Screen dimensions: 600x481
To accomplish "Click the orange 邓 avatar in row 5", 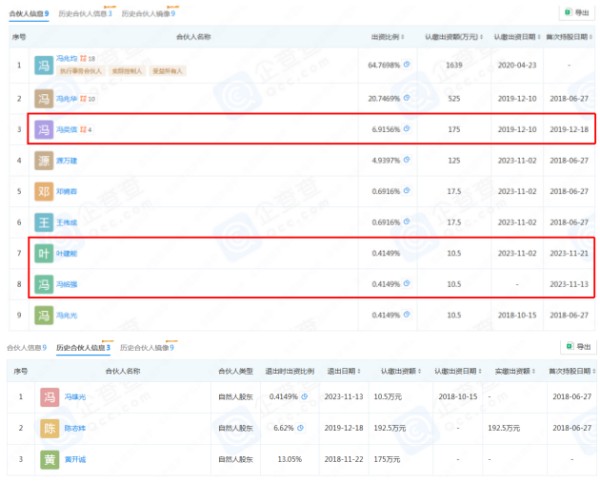I will pos(44,191).
